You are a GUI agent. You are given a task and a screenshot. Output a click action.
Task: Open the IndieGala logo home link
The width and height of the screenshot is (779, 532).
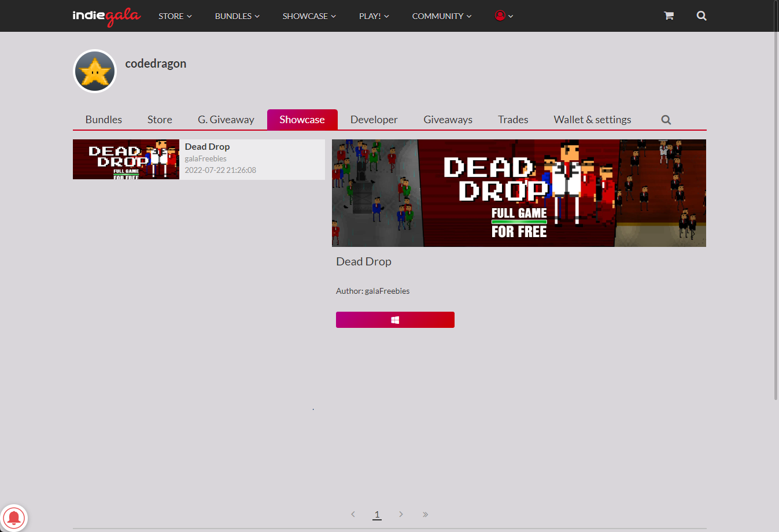pos(106,16)
